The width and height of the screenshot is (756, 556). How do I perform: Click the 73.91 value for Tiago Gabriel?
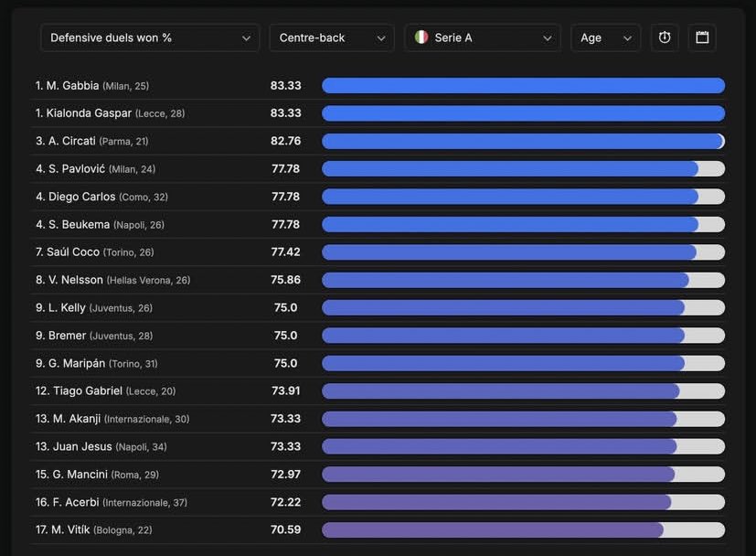[x=285, y=390]
